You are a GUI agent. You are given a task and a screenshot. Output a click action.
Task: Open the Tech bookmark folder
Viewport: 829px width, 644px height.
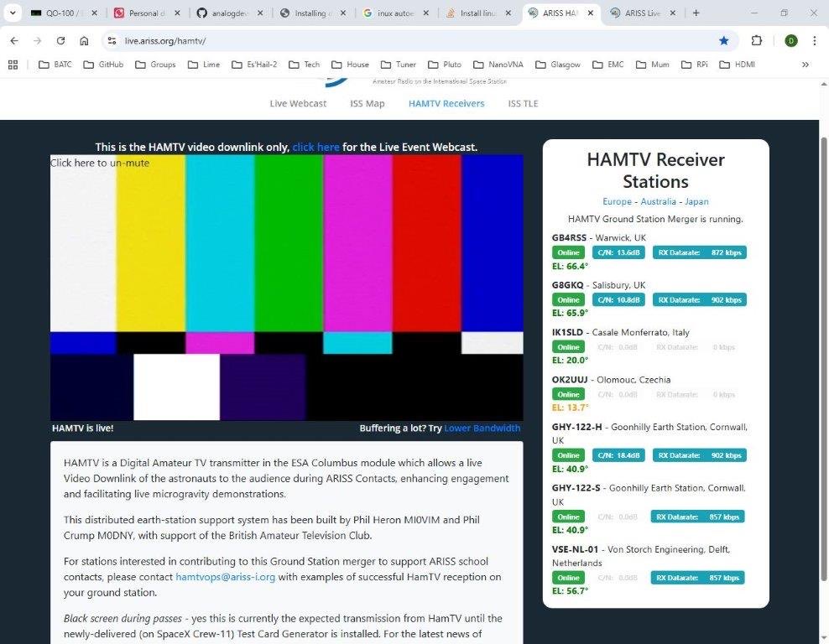click(x=305, y=65)
